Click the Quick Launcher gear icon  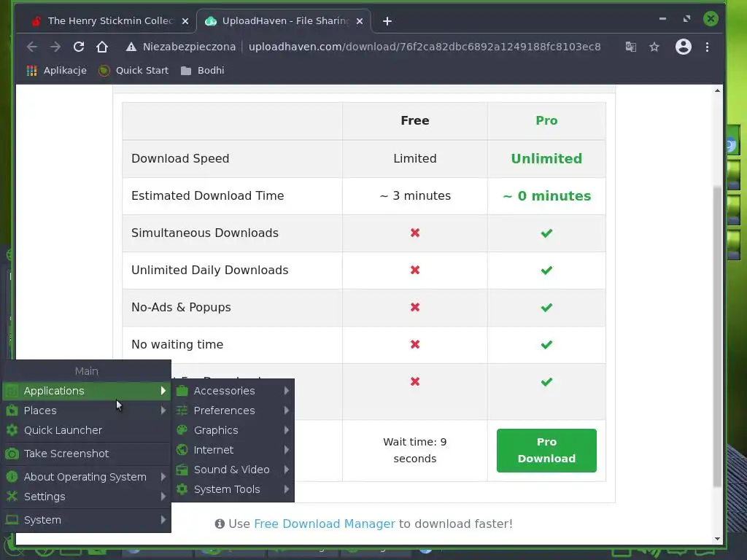(x=12, y=430)
